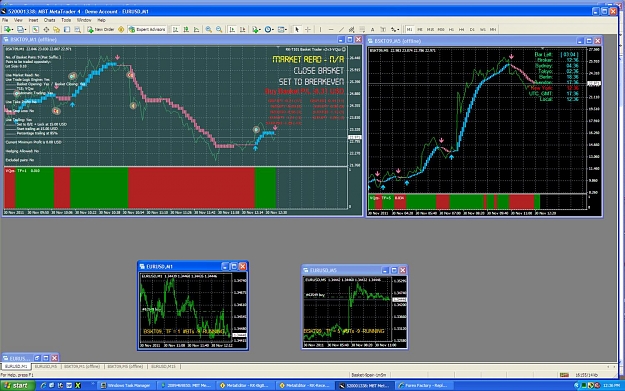Switch to the M1 timeframe

tap(409, 29)
